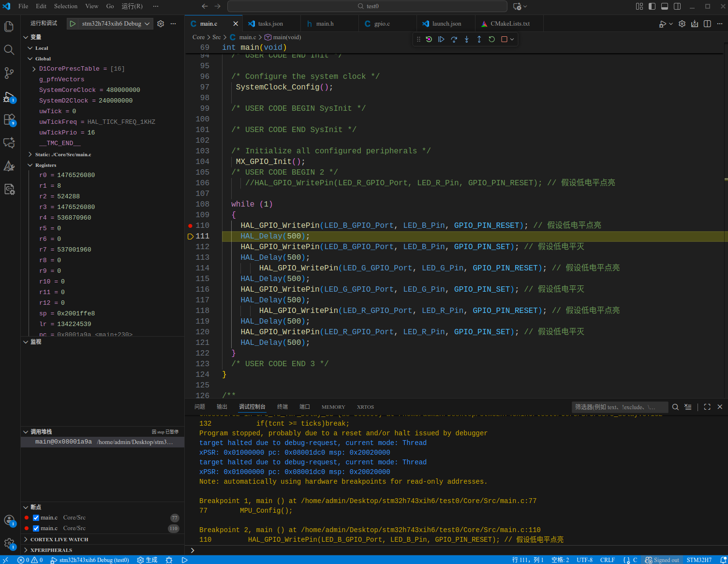Screen dimensions: 728x564
Task: Open more actions in debug sidebar header
Action: (x=173, y=24)
